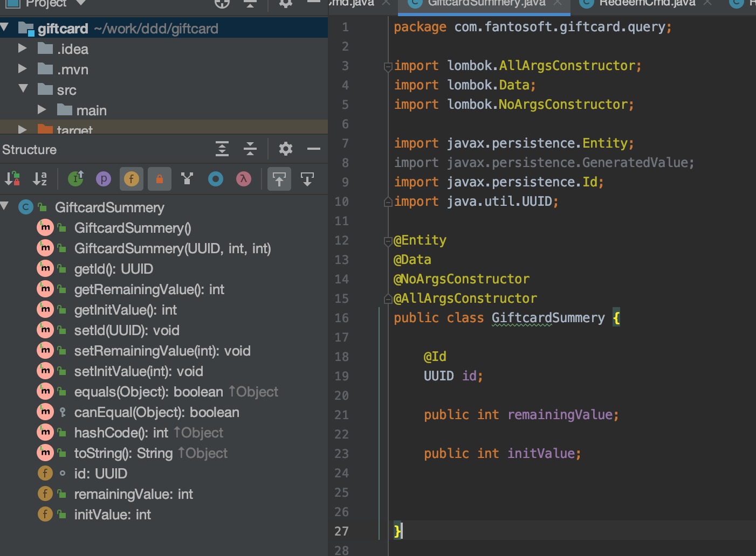Hide the Structure panel with the minus icon
Screen dimensions: 756x556
click(x=314, y=149)
